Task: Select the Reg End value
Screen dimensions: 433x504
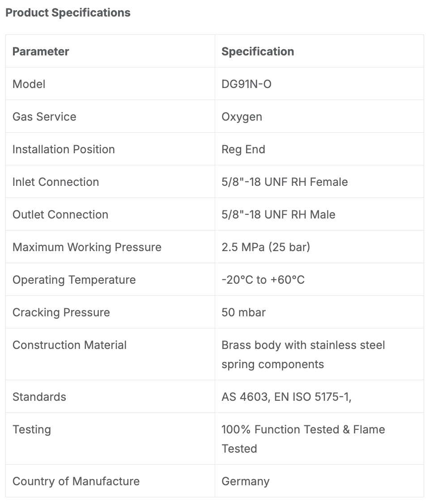Action: click(x=243, y=150)
